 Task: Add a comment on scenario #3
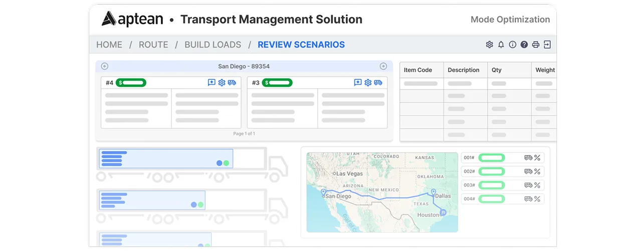(357, 82)
